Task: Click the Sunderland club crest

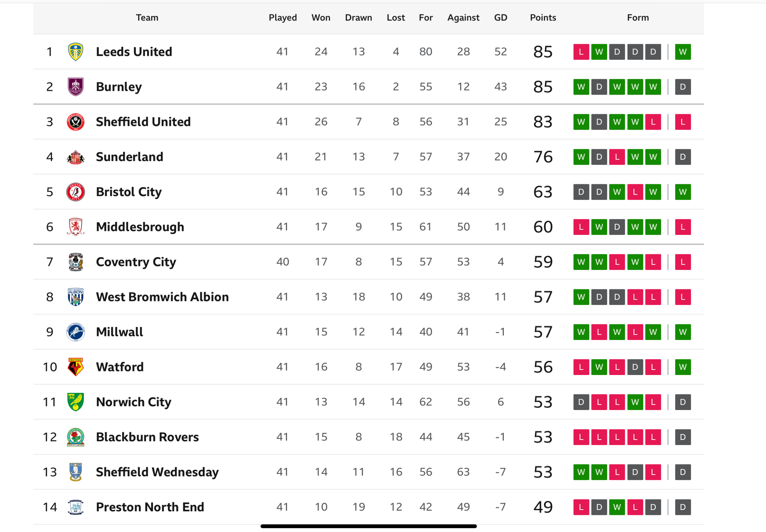Action: (x=75, y=157)
